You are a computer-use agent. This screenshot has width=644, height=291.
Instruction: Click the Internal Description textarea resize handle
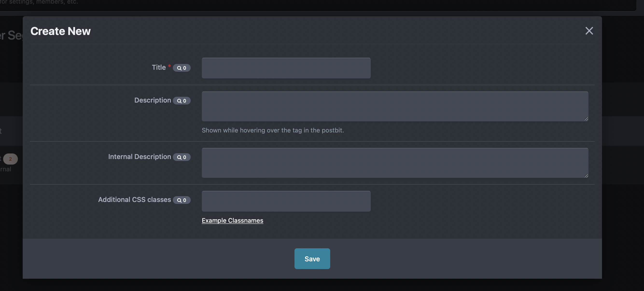[586, 175]
